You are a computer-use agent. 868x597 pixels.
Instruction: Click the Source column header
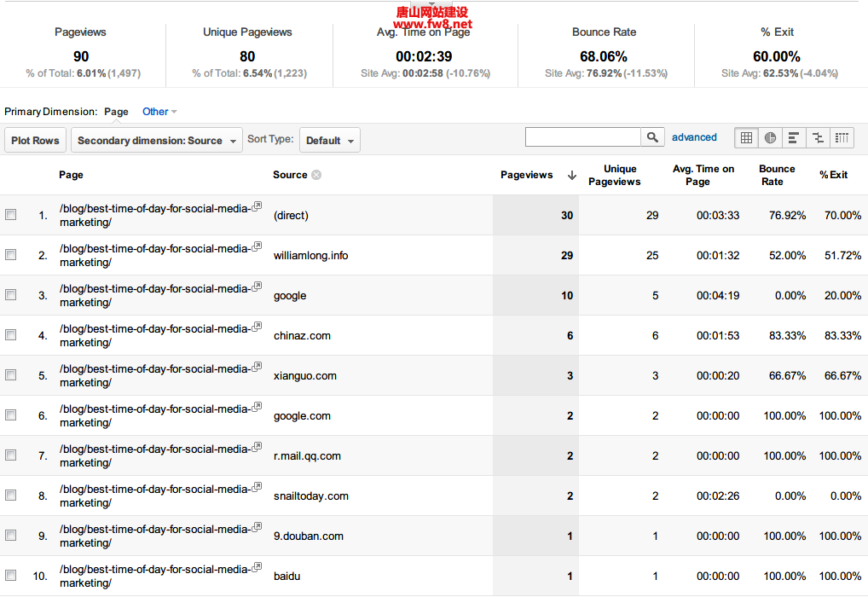pyautogui.click(x=290, y=175)
